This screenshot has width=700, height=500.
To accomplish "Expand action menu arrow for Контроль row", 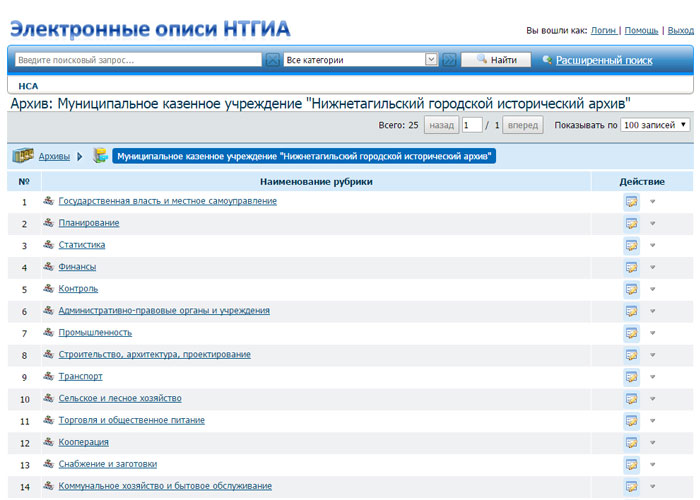I will pos(652,289).
